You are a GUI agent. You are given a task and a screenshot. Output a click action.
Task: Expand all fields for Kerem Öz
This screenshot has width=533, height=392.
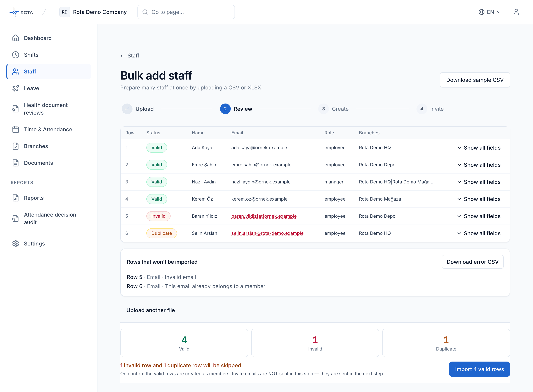(479, 199)
